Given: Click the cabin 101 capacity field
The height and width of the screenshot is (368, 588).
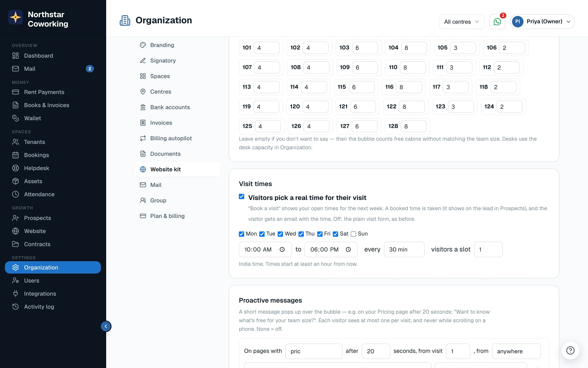Looking at the screenshot, I should coord(267,48).
